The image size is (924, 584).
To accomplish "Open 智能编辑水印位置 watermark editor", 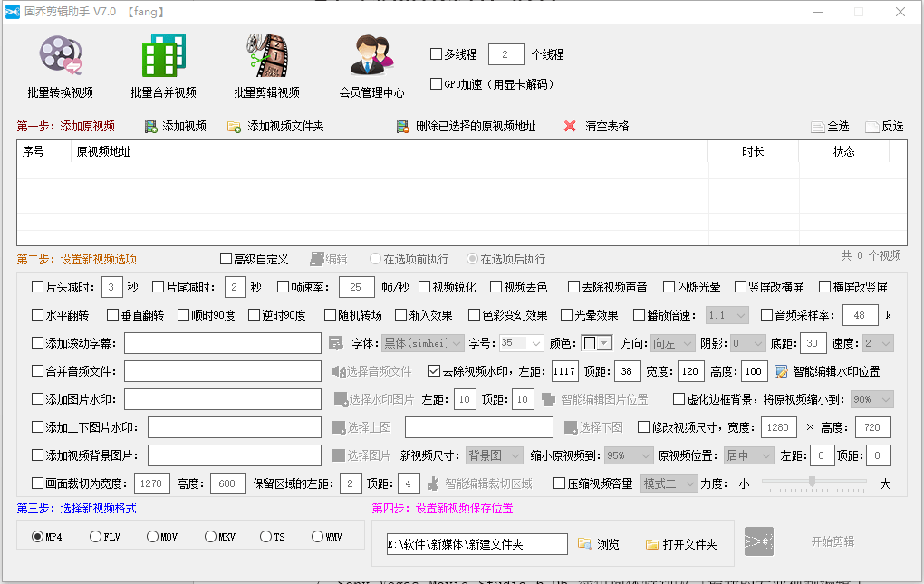I will [782, 371].
